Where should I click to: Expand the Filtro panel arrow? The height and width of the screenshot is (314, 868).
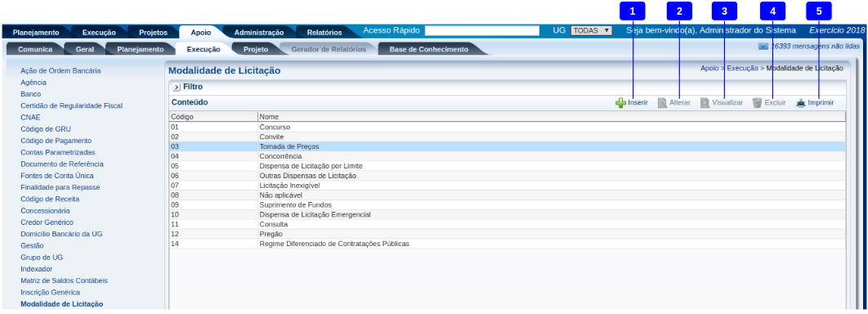coord(177,87)
